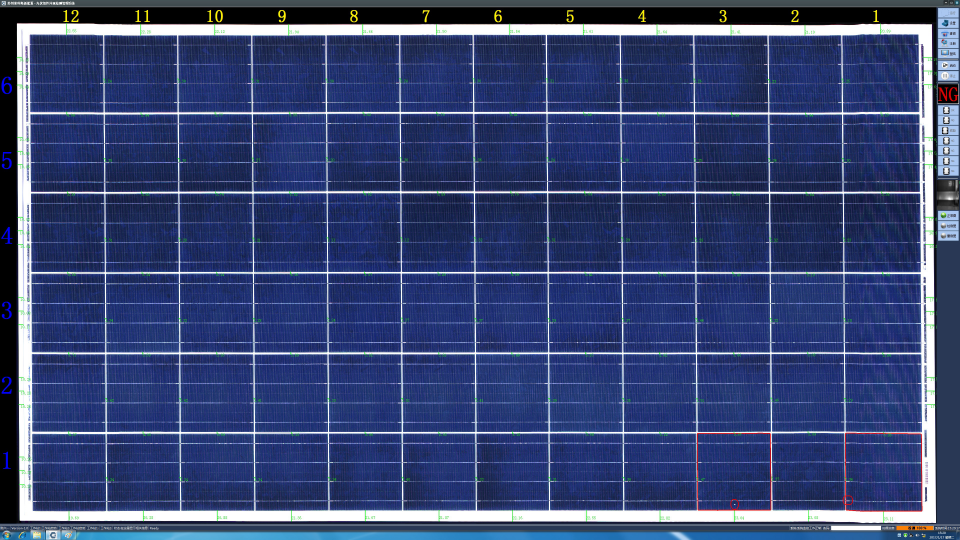The width and height of the screenshot is (960, 540).
Task: Click the green-lit status button in right panel
Action: pos(946,216)
